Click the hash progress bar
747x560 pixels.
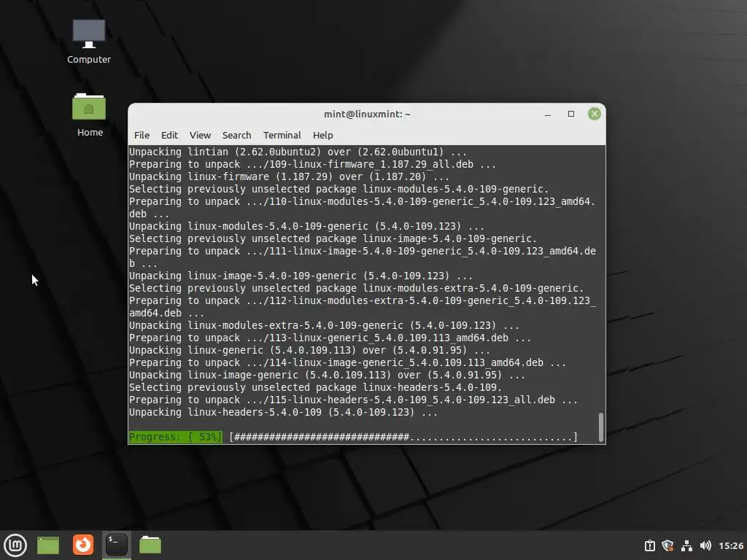click(x=403, y=437)
